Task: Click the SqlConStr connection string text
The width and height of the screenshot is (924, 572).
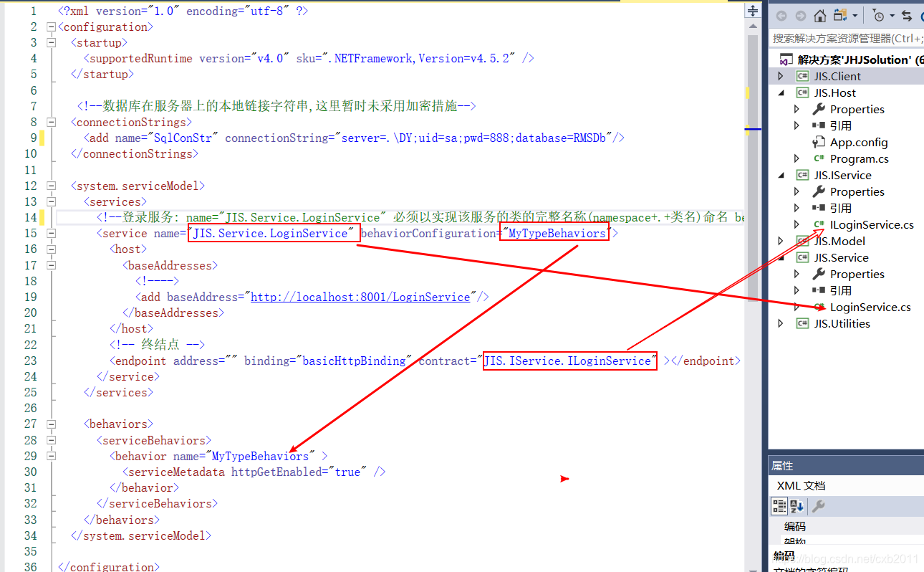Action: 183,138
